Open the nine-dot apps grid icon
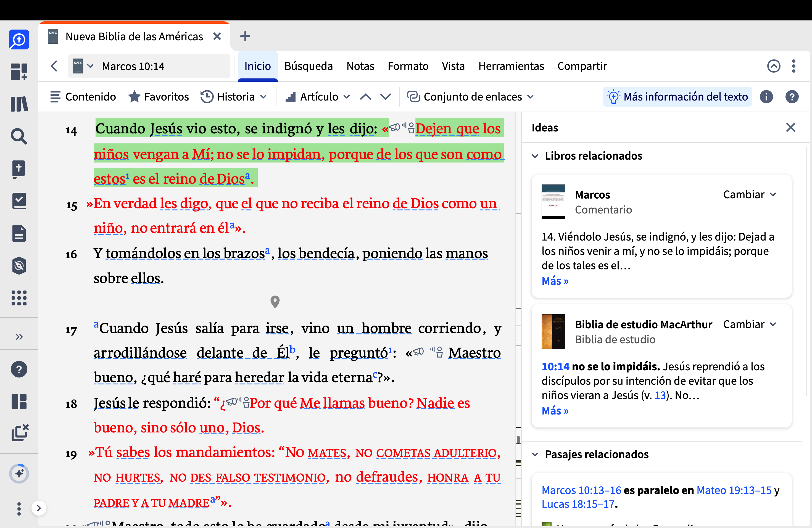The width and height of the screenshot is (812, 528). point(19,298)
